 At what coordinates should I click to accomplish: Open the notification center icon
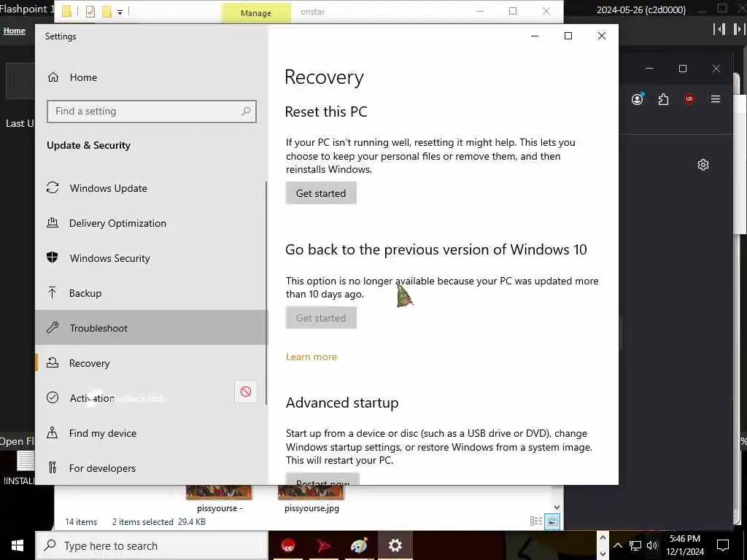[x=723, y=545]
